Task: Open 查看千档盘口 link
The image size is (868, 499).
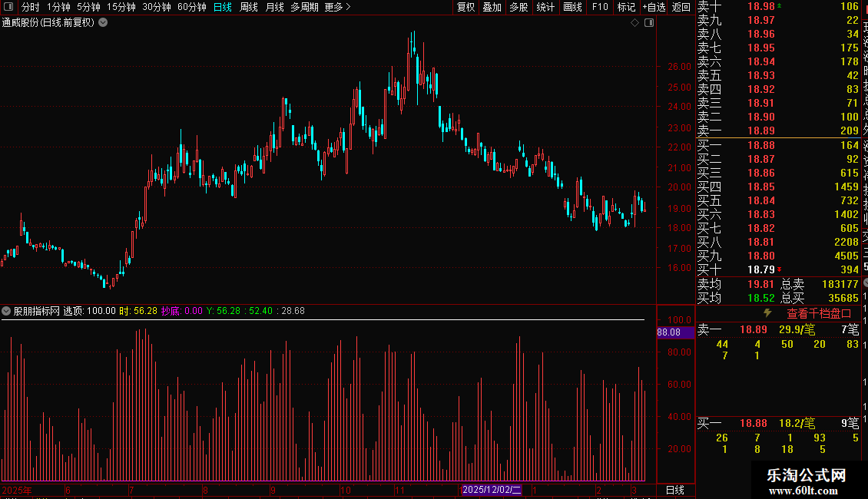Action: coord(819,313)
